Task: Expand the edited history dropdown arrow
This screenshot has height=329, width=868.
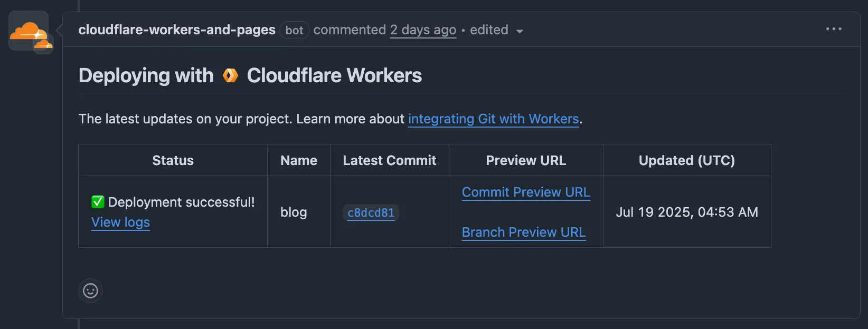Action: click(x=520, y=31)
